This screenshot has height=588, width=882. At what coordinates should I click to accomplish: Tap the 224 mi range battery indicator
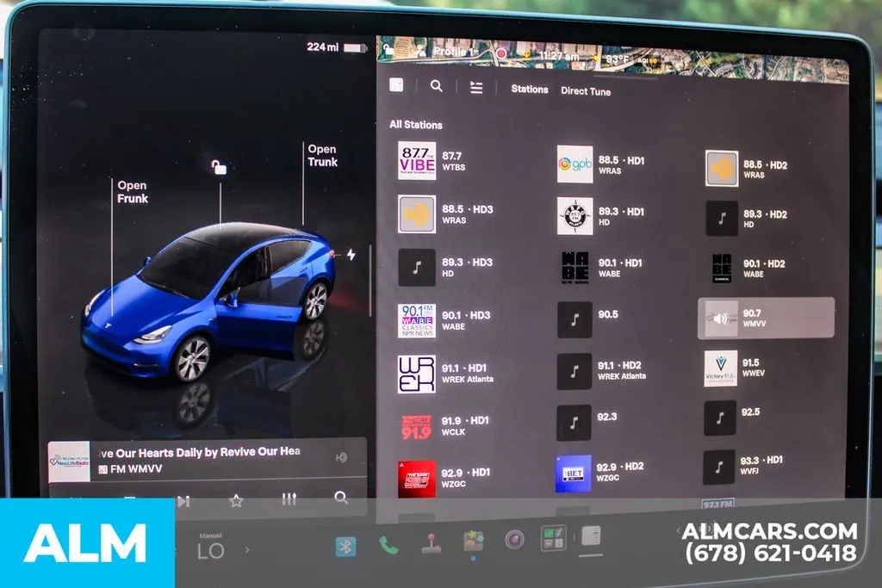[x=337, y=47]
